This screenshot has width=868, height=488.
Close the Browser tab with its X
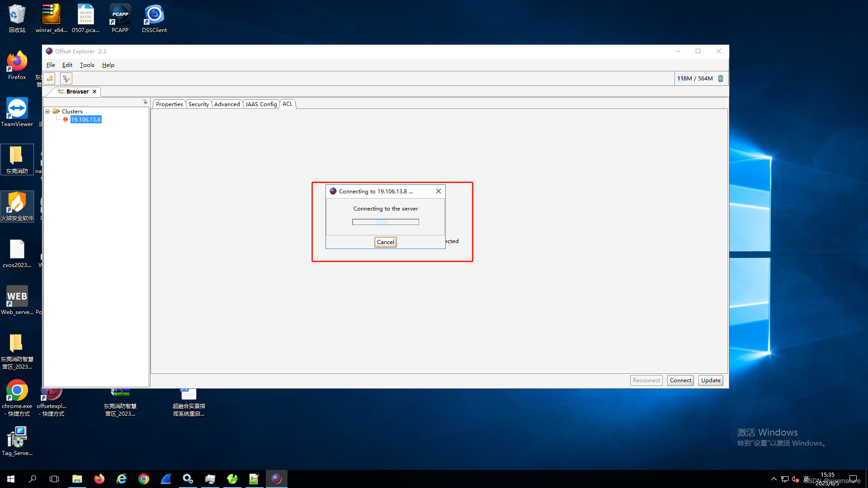(94, 91)
